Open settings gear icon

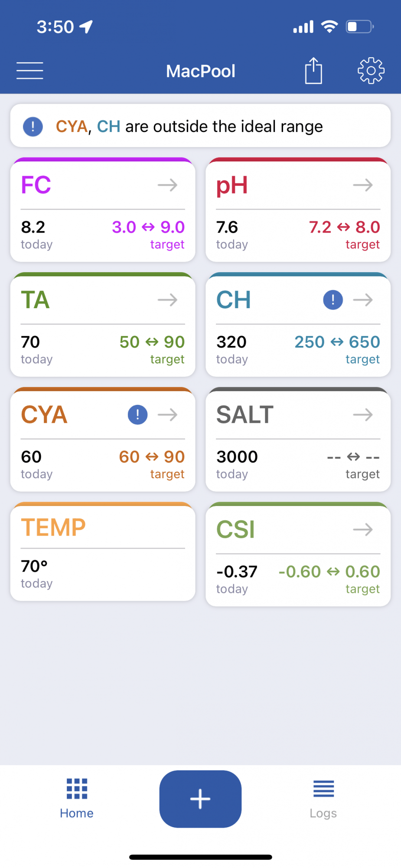click(371, 70)
